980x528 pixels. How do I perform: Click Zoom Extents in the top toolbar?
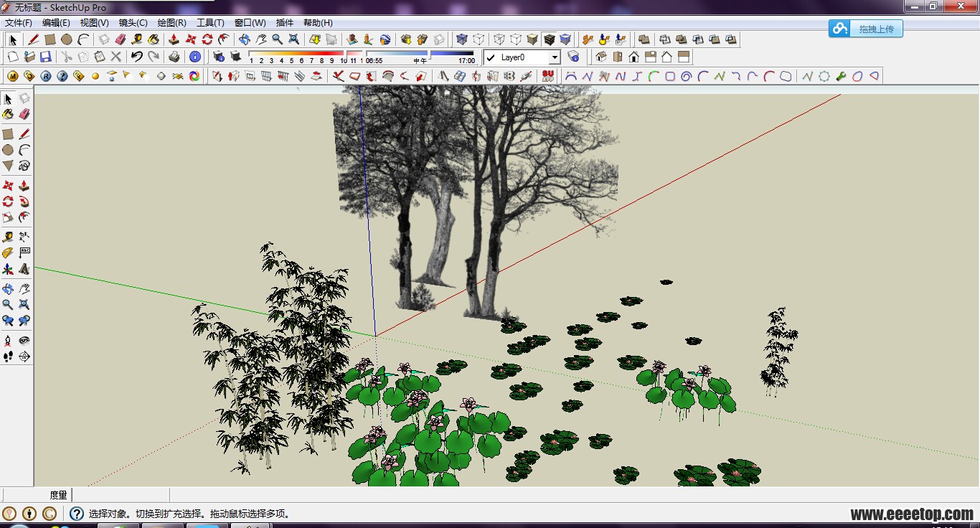tap(293, 39)
